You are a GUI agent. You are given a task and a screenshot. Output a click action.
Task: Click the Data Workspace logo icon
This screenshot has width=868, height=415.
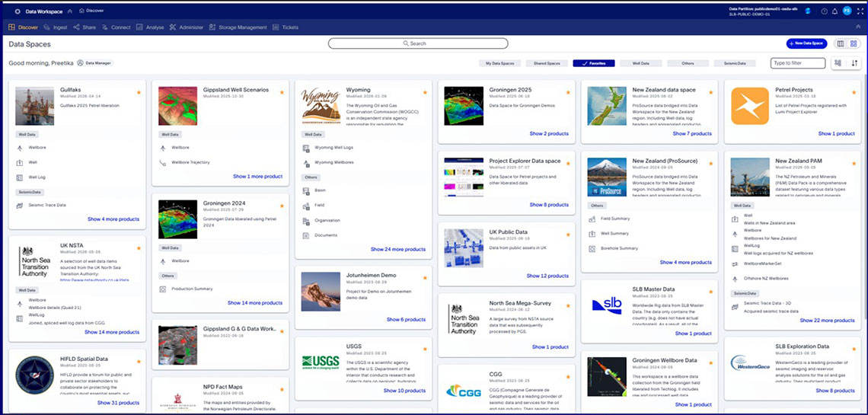(18, 11)
